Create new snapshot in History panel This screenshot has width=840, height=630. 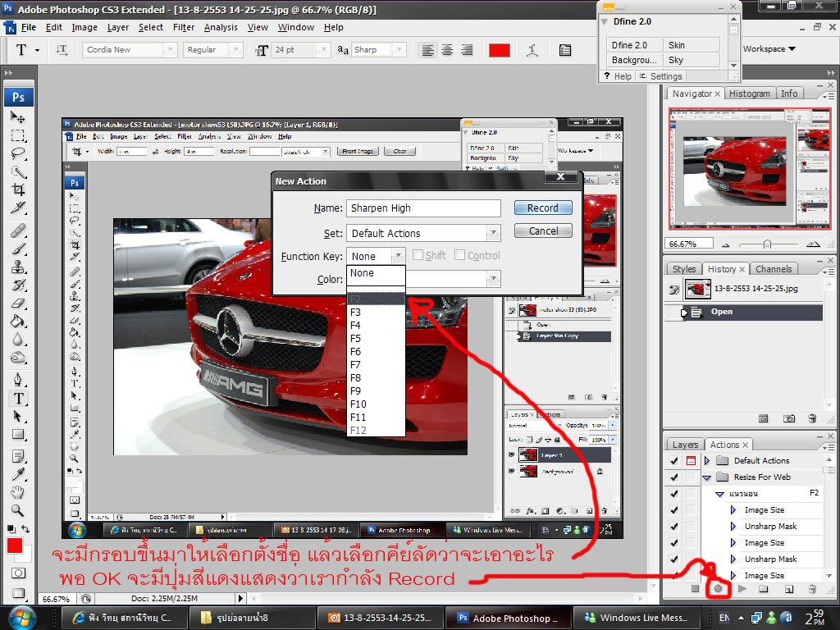tap(789, 418)
